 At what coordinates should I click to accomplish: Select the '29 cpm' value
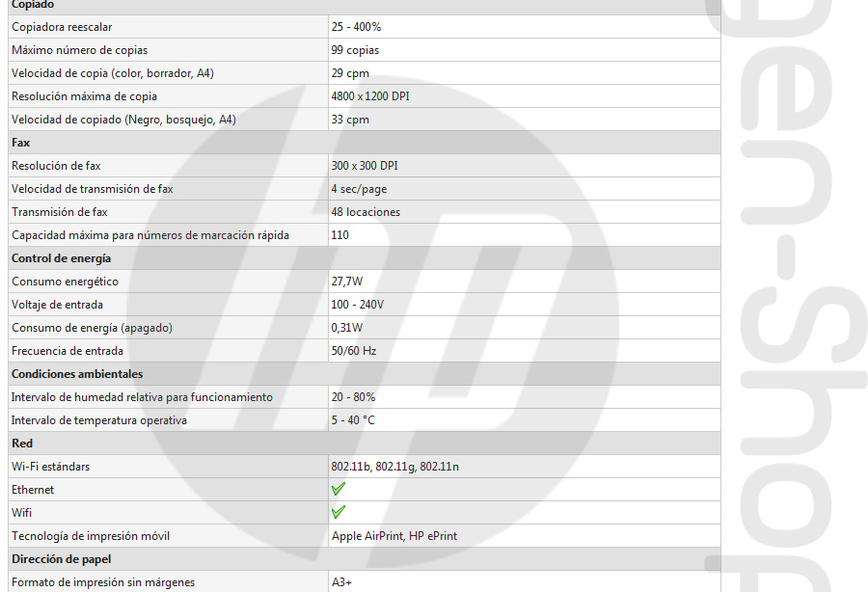350,73
